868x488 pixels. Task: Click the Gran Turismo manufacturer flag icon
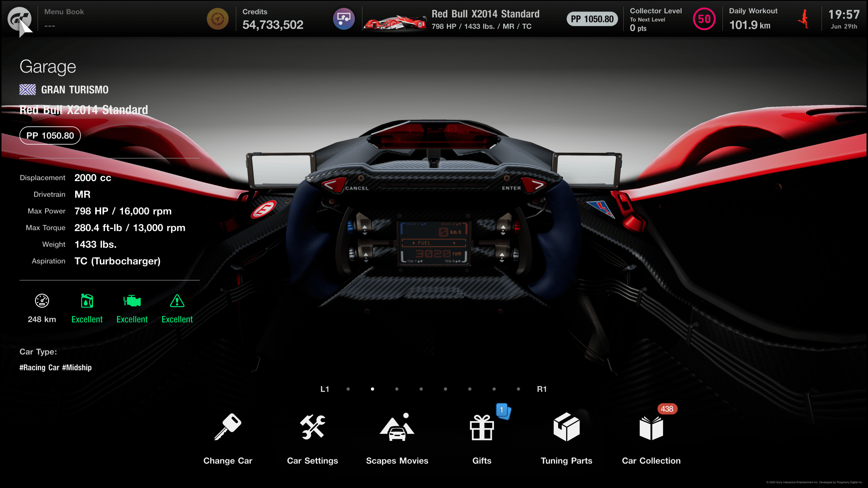pos(28,90)
